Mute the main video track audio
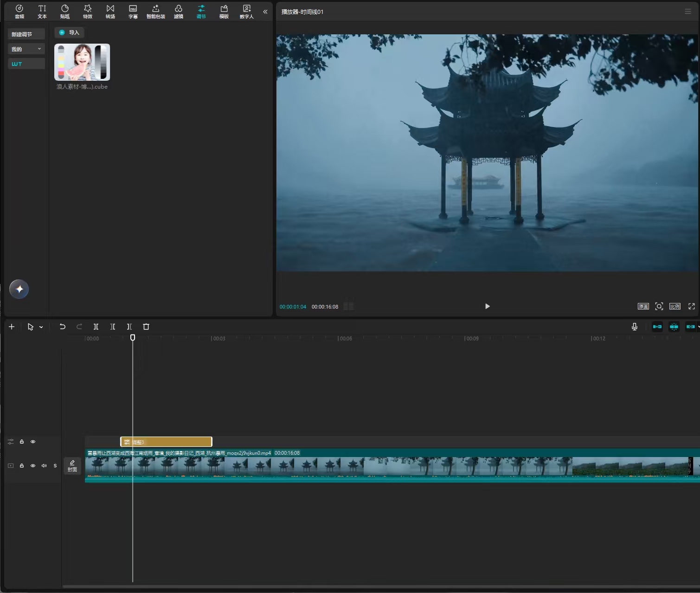The height and width of the screenshot is (593, 700). (x=44, y=465)
